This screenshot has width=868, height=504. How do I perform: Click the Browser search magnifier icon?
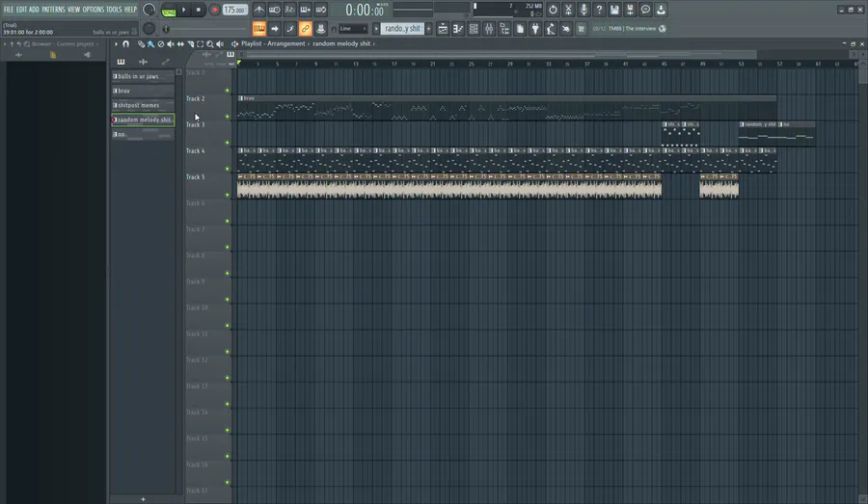27,43
